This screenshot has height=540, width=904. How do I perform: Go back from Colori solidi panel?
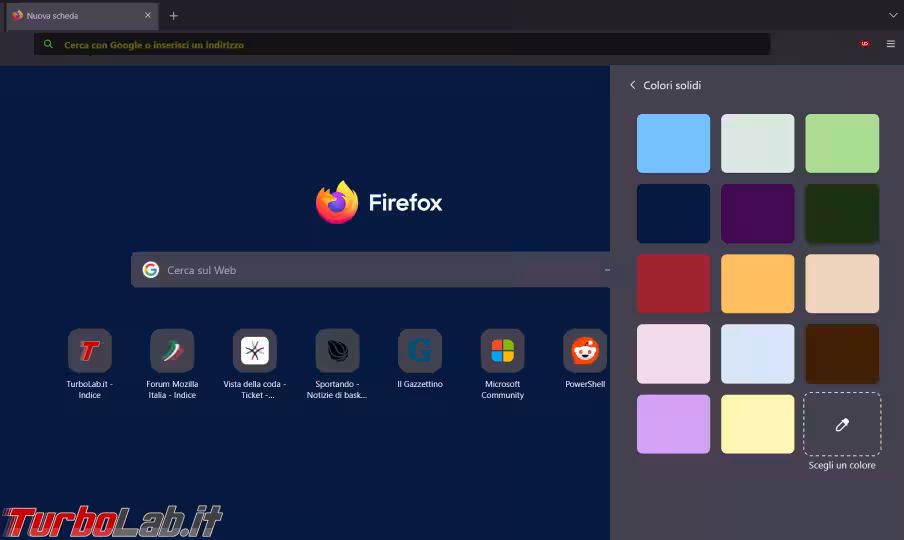[632, 85]
